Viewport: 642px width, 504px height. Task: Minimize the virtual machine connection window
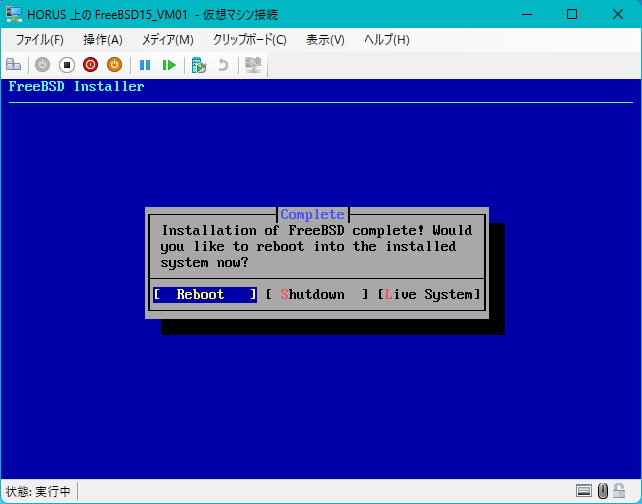tap(527, 14)
